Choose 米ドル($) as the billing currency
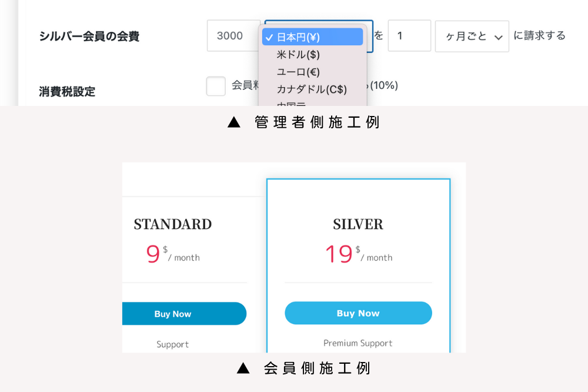Screen dimensions: 588x392 click(300, 54)
